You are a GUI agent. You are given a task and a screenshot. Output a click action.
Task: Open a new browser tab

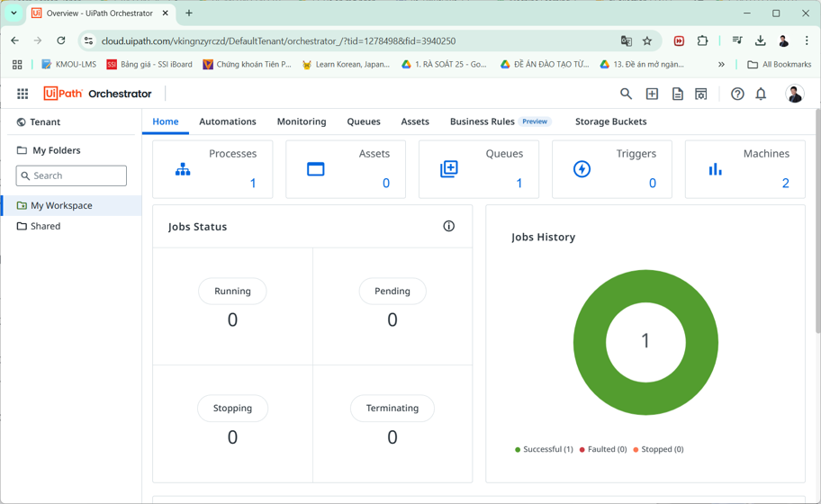(x=189, y=13)
